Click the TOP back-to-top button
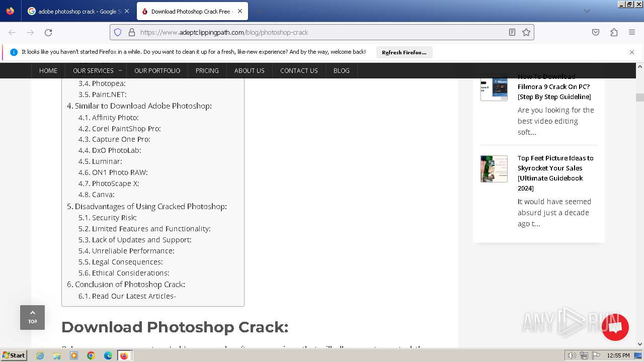This screenshot has width=644, height=362. 32,317
